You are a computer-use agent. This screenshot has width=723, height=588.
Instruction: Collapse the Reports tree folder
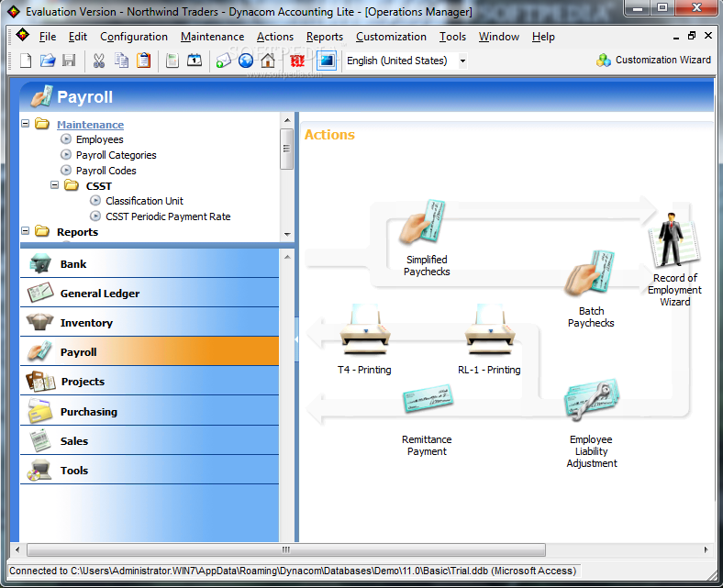point(26,230)
